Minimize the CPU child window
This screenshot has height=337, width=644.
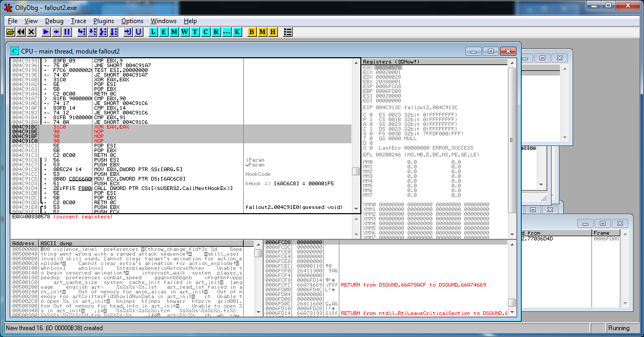[474, 51]
